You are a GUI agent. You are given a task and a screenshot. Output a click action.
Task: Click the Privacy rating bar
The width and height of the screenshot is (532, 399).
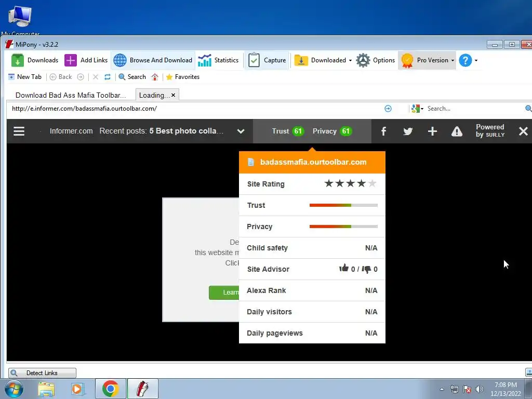(343, 227)
